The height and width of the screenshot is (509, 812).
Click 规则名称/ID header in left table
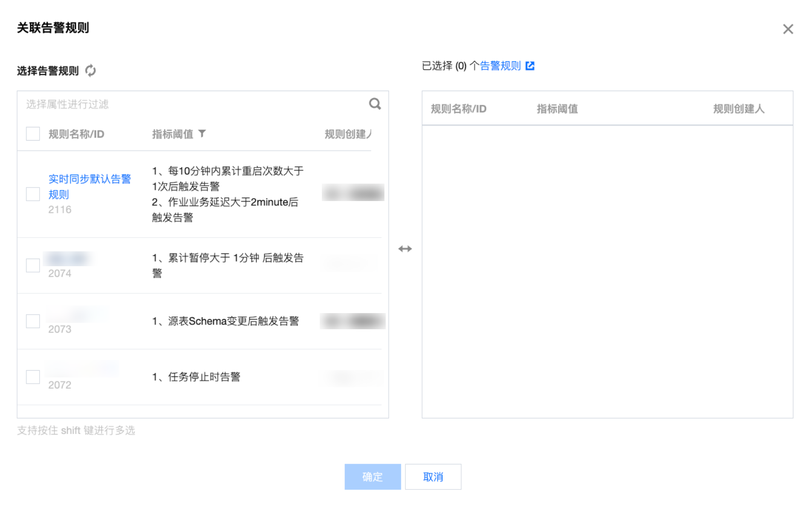coord(76,134)
